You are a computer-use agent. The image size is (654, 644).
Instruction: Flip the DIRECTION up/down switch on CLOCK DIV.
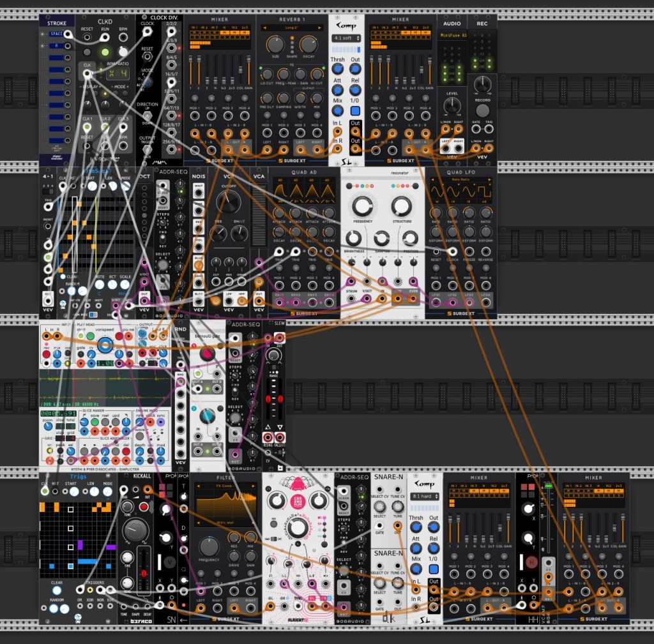147,116
